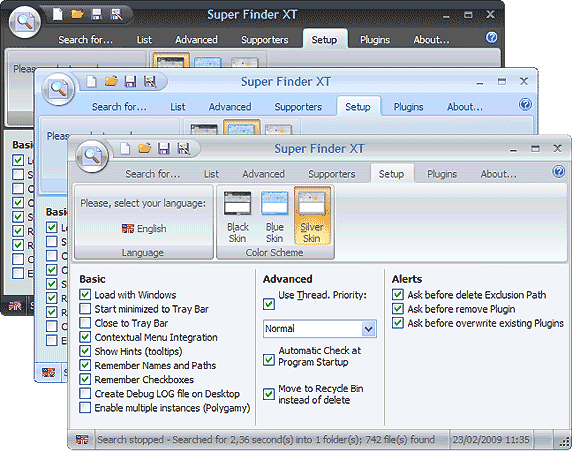The width and height of the screenshot is (572, 451).
Task: Click Open folder icon in the silver window
Action: coord(144,149)
